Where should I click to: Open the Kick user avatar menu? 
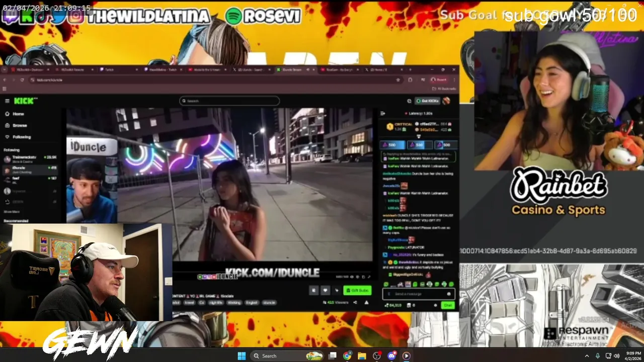point(446,101)
